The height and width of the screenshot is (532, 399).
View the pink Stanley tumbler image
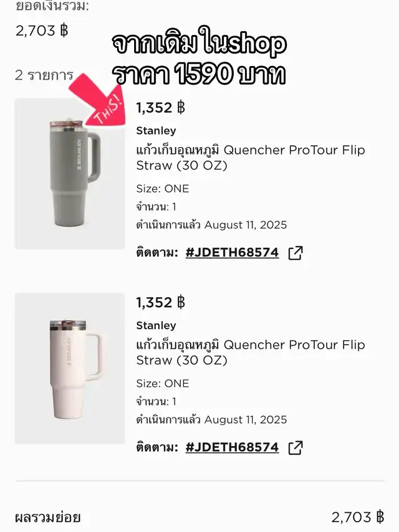point(70,368)
